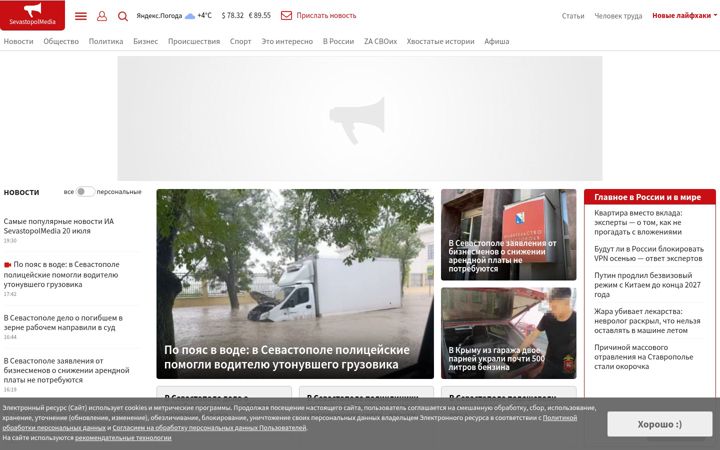720x450 pixels.
Task: Read Будут ли в России блокировать VPN article
Action: click(x=649, y=253)
